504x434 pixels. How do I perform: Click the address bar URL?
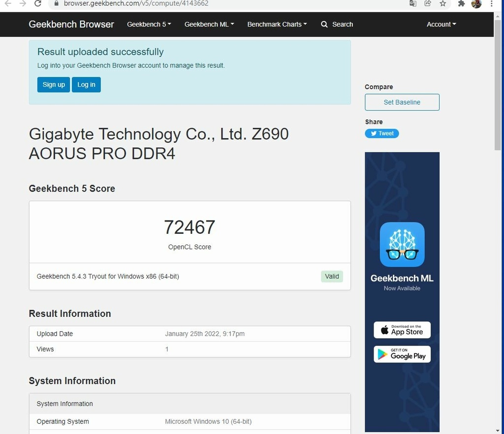tap(136, 3)
